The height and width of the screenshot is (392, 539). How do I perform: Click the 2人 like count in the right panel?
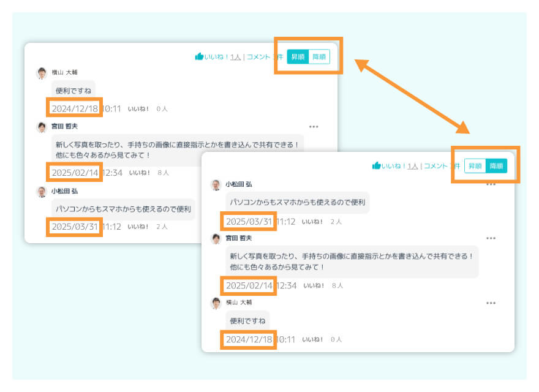point(336,222)
